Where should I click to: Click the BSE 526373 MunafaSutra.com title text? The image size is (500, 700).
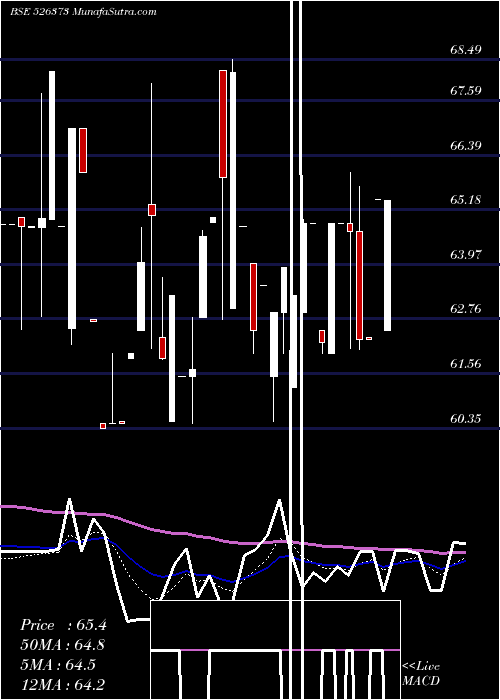pos(83,12)
